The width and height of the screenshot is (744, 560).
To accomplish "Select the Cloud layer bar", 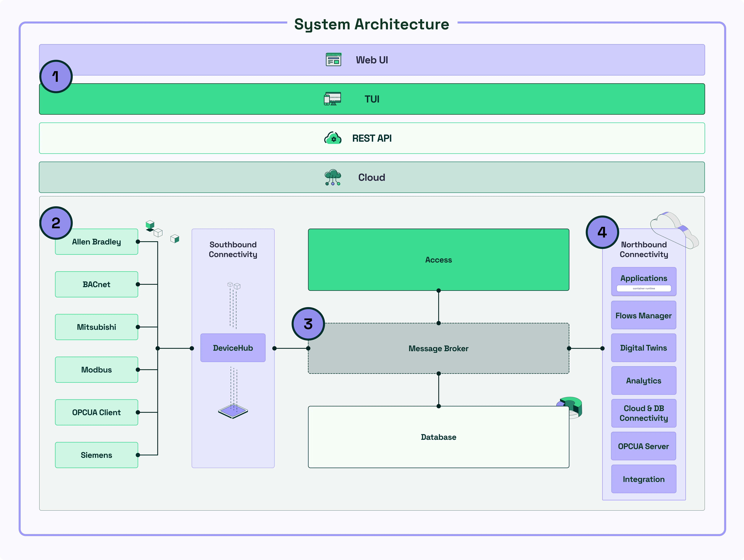I will [372, 177].
